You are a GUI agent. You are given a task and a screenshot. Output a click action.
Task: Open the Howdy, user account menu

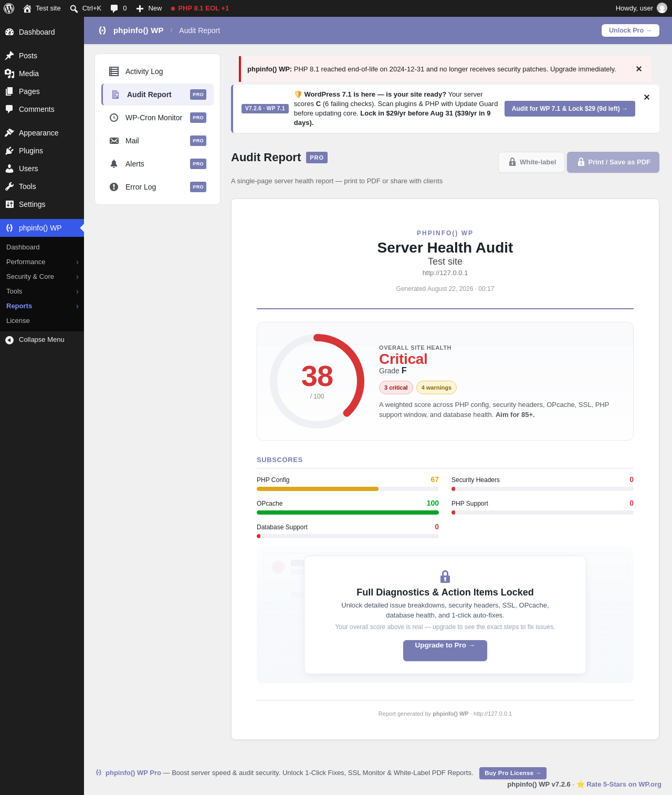pos(641,8)
